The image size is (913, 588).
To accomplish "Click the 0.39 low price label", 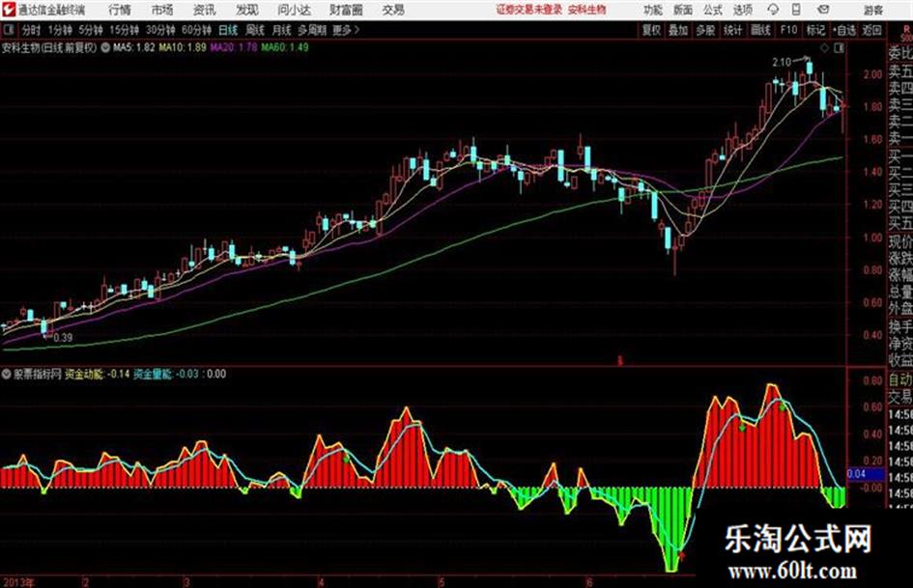I will 63,338.
